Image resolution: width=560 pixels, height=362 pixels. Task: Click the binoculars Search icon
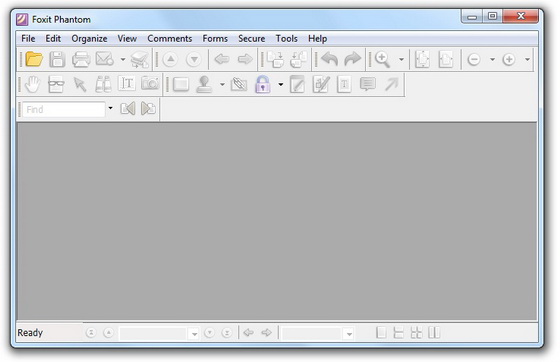pos(103,85)
